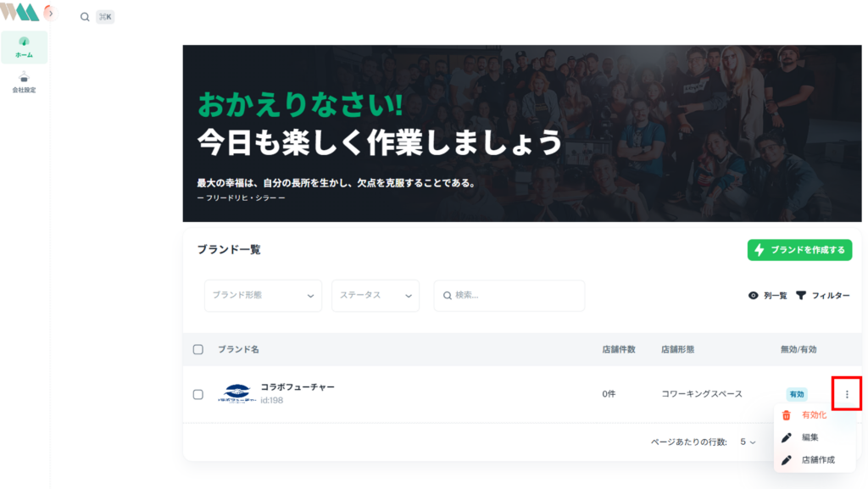Open 会社設定 in the sidebar
Screen dimensions: 868x489
coord(24,83)
